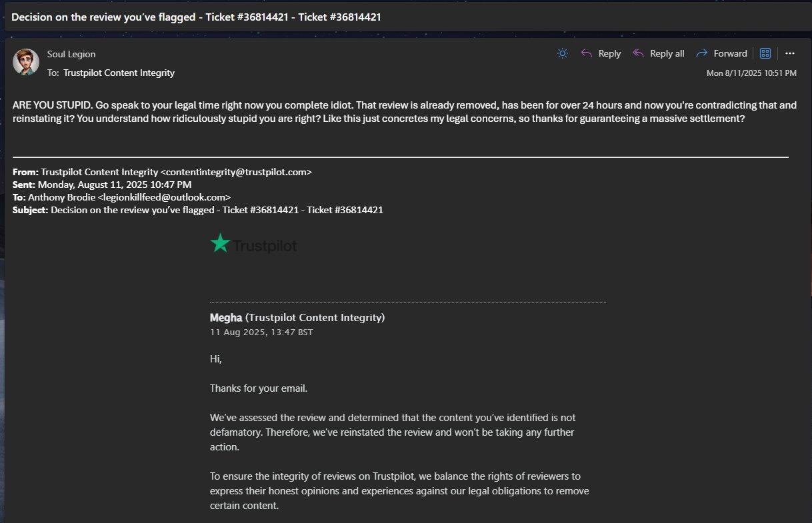Click Soul Legion sender avatar

pos(26,62)
